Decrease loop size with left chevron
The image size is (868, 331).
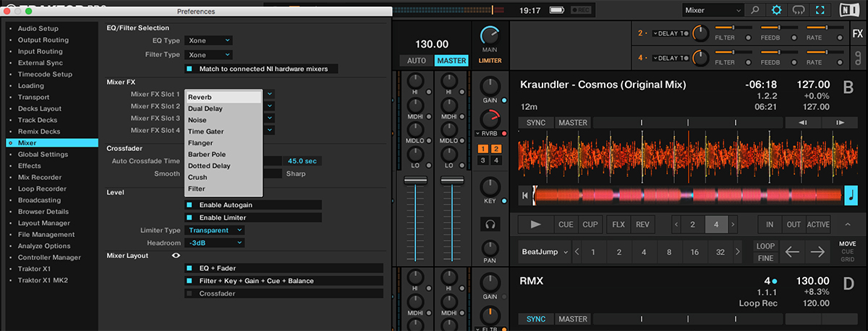tap(676, 225)
